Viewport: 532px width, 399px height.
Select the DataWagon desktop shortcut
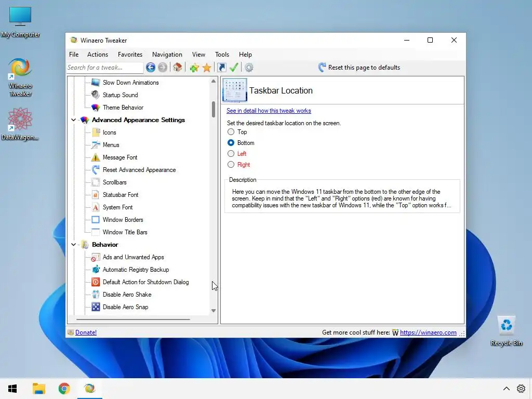20,124
